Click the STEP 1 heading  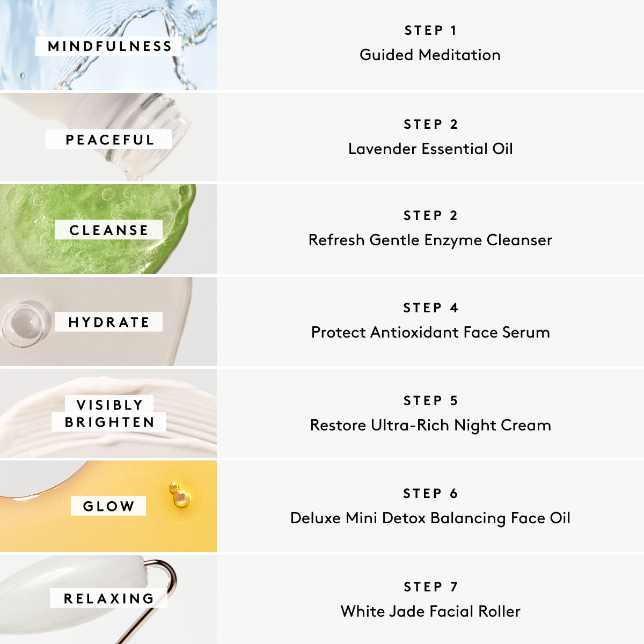coord(430,31)
